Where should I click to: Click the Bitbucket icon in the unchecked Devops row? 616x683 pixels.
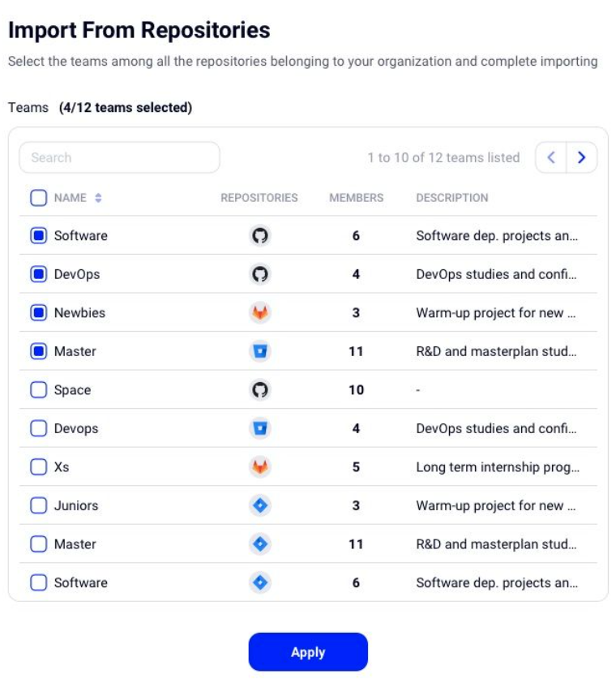point(260,428)
